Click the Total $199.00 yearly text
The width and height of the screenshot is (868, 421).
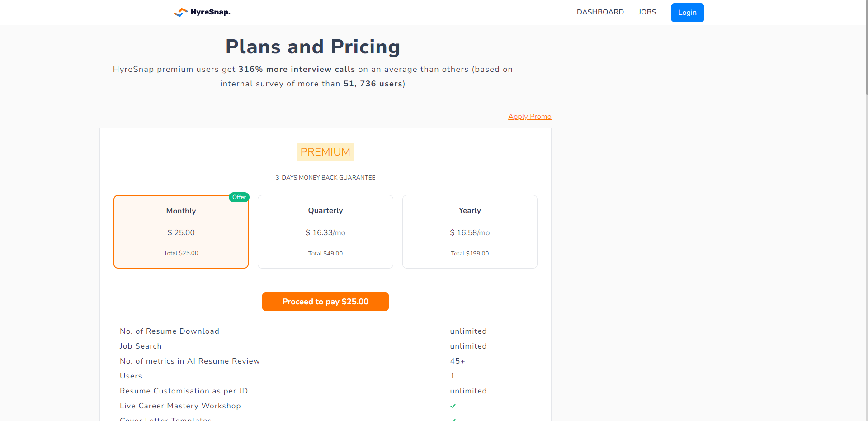click(470, 254)
